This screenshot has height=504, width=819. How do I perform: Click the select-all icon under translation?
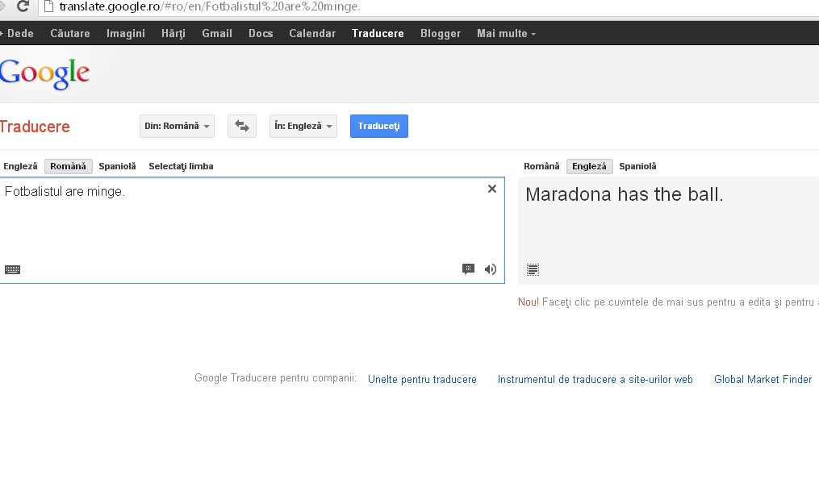(x=533, y=269)
